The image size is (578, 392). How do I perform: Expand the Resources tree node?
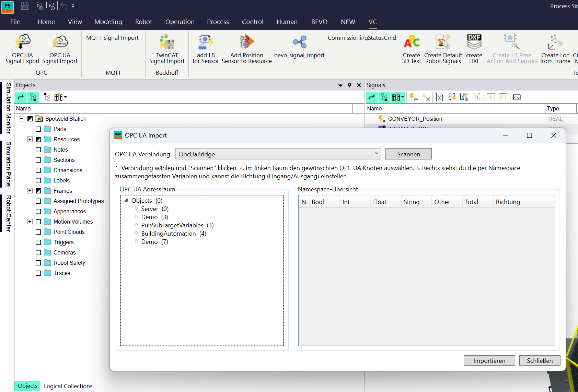tap(30, 139)
